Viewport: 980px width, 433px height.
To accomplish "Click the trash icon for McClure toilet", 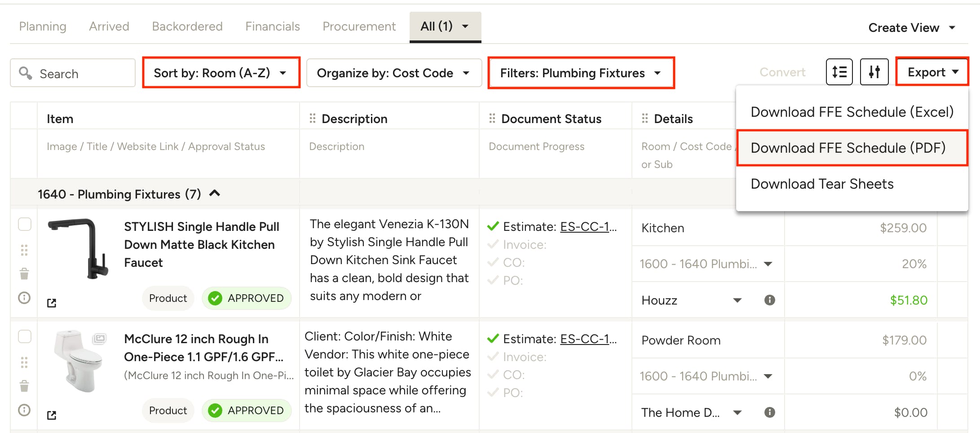I will pos(24,386).
